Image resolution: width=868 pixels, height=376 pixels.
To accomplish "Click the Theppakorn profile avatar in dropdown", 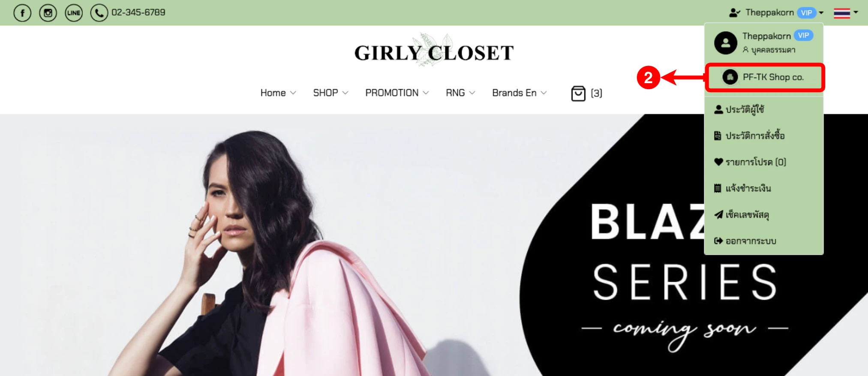I will 726,43.
